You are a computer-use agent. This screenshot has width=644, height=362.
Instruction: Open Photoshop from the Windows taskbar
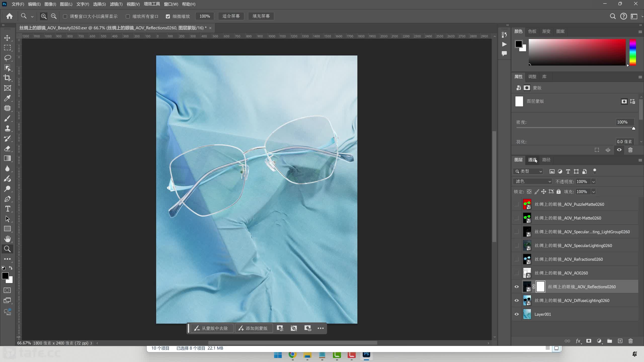click(366, 354)
